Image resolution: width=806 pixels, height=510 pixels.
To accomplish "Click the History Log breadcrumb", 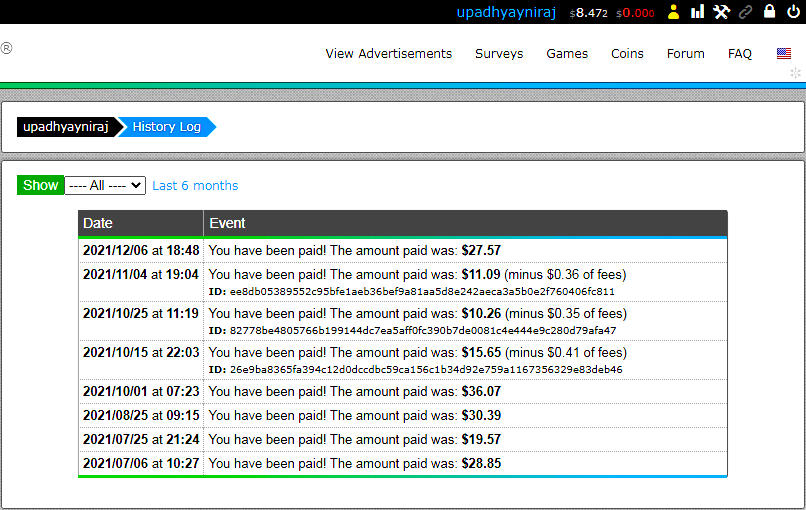I will pyautogui.click(x=166, y=127).
